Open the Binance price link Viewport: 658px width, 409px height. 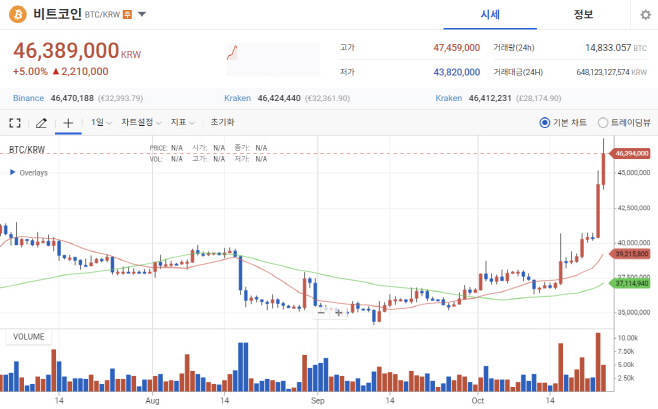28,98
